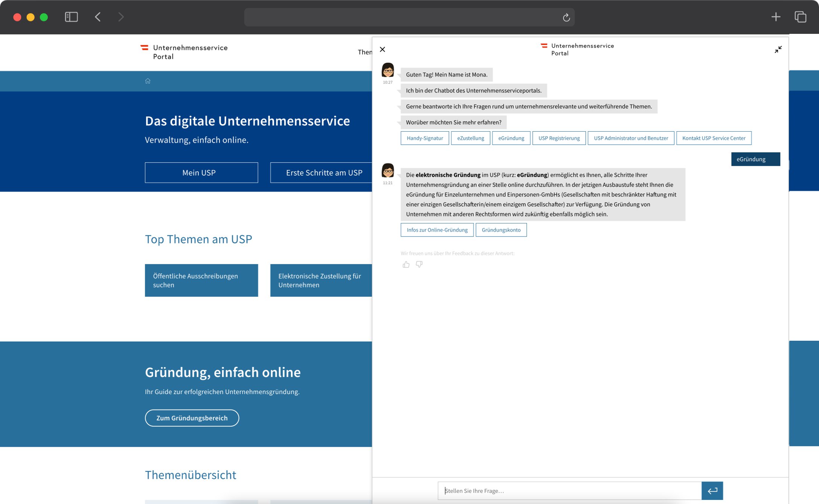Click Erste Schritte am USP button
This screenshot has width=819, height=504.
(x=321, y=173)
